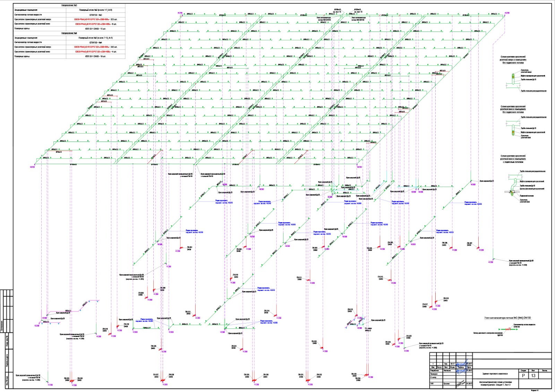
Task: Click the 'Сигнализатор потока жидкости СПЖ150' node label
Action: tap(524, 325)
